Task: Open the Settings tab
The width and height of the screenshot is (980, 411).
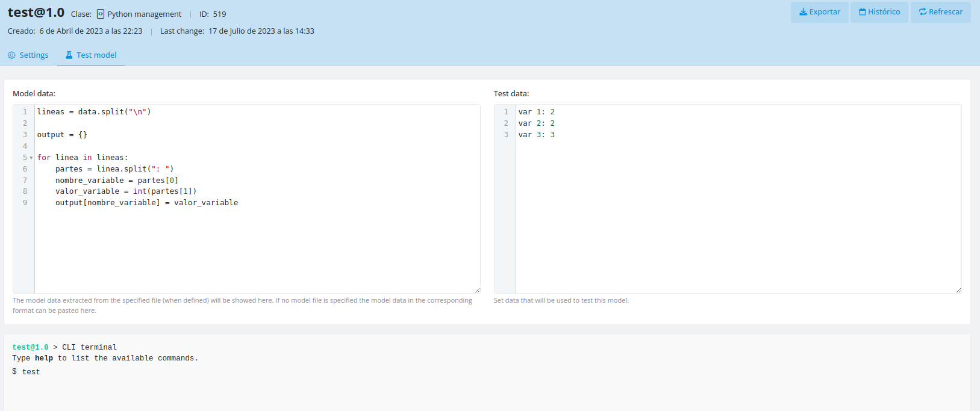Action: [28, 55]
